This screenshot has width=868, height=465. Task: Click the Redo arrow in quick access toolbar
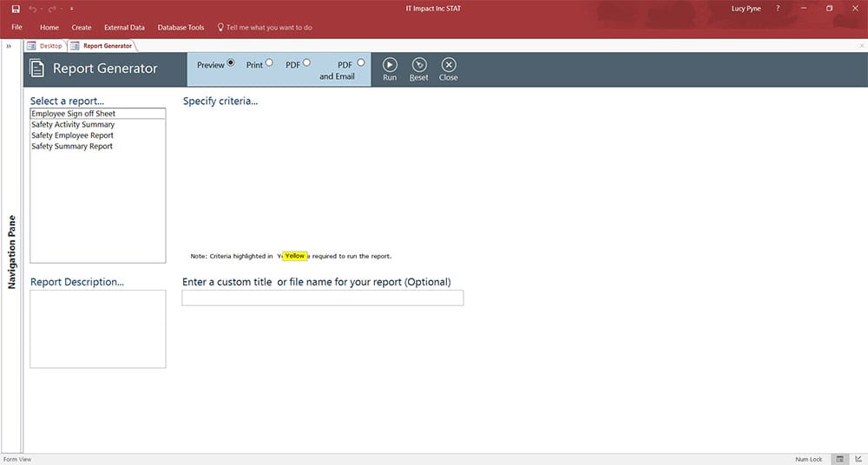52,9
